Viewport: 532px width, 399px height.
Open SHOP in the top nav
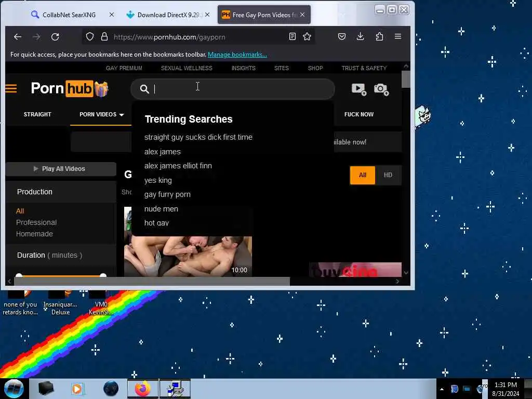[315, 68]
